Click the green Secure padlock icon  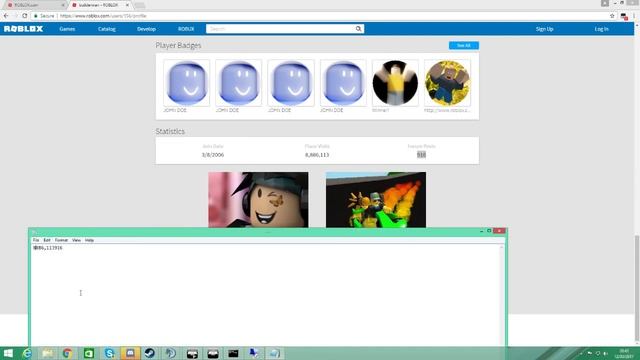tap(36, 16)
